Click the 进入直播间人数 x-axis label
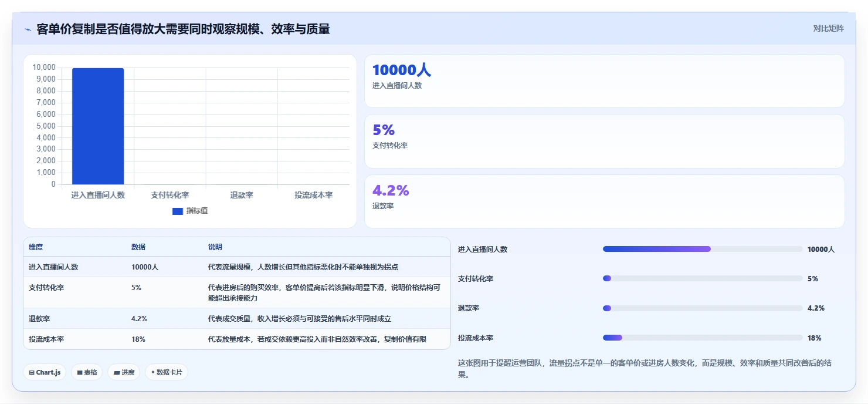The height and width of the screenshot is (404, 868). pyautogui.click(x=98, y=195)
